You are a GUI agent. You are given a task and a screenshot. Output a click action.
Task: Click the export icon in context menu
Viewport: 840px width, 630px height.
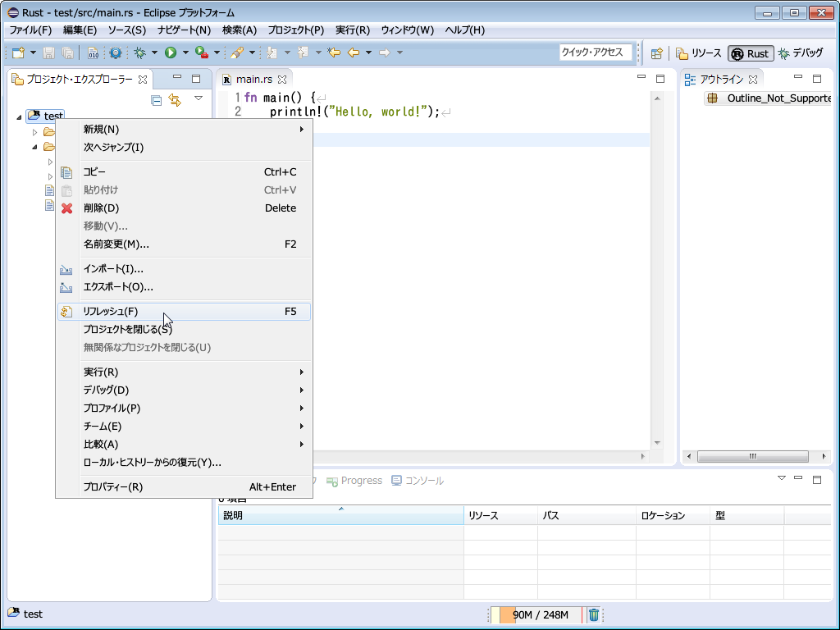tap(66, 288)
